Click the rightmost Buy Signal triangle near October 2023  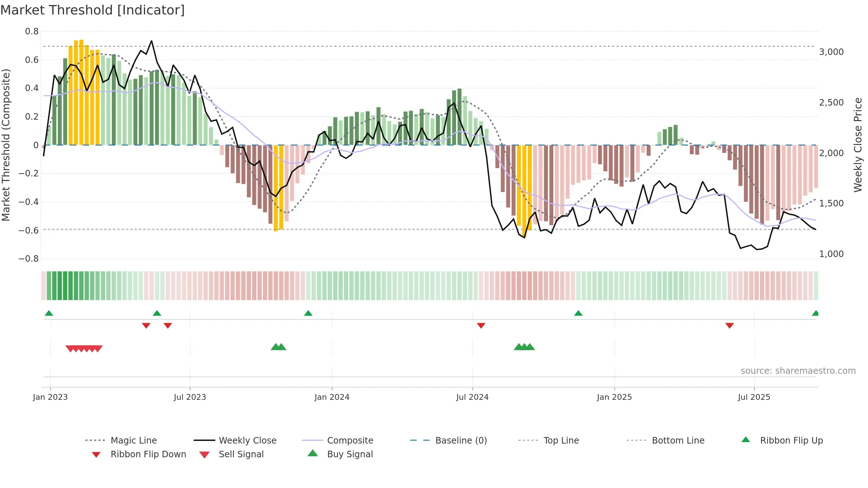[281, 347]
